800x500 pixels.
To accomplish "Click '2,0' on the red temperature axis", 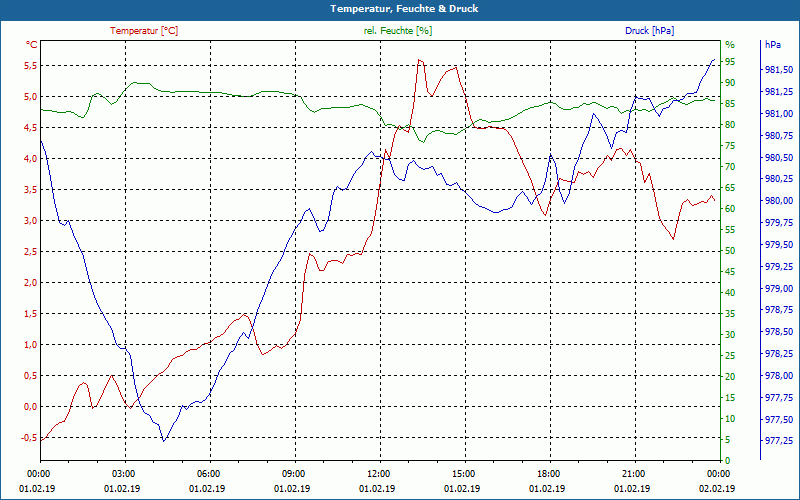I will (30, 283).
